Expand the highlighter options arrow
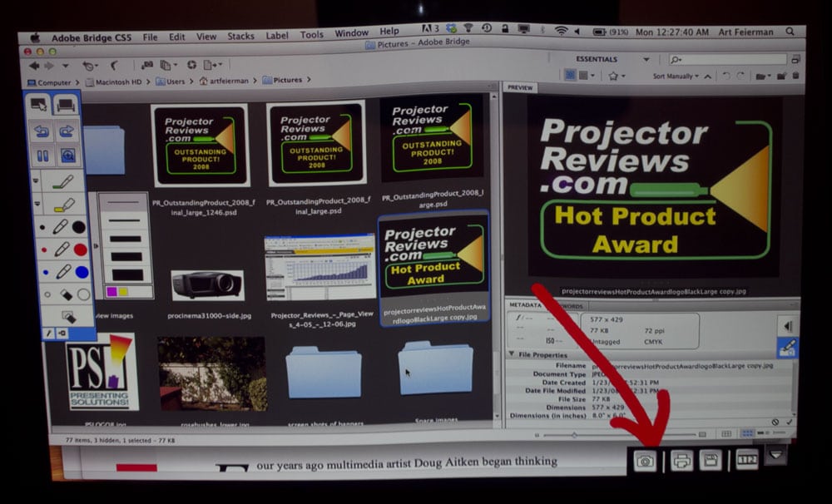The image size is (832, 504). tap(37, 204)
